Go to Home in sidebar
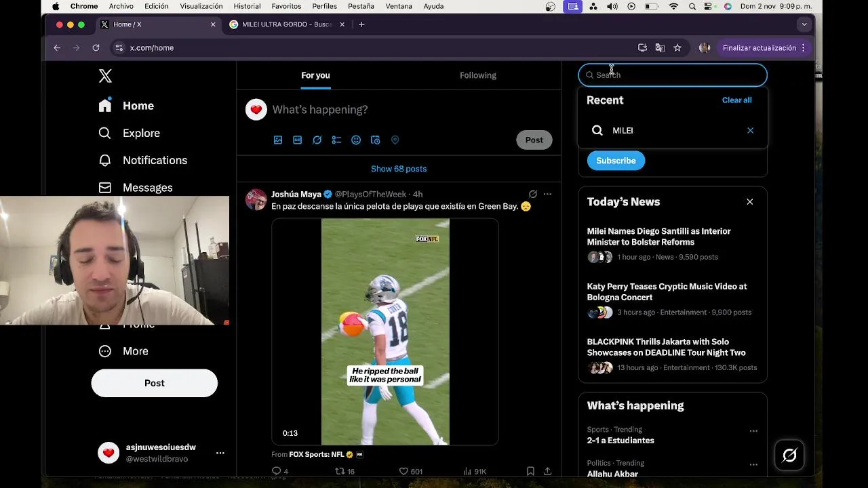Image resolution: width=868 pixels, height=488 pixels. point(126,106)
